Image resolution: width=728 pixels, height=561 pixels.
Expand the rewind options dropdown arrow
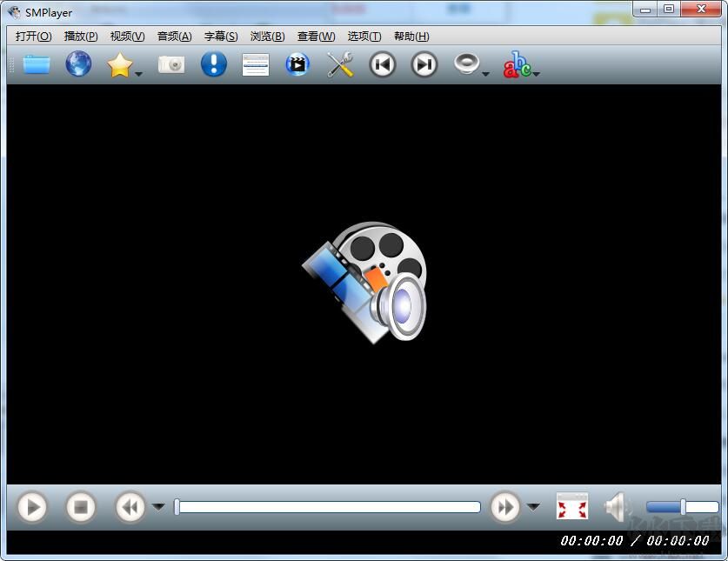[x=159, y=507]
